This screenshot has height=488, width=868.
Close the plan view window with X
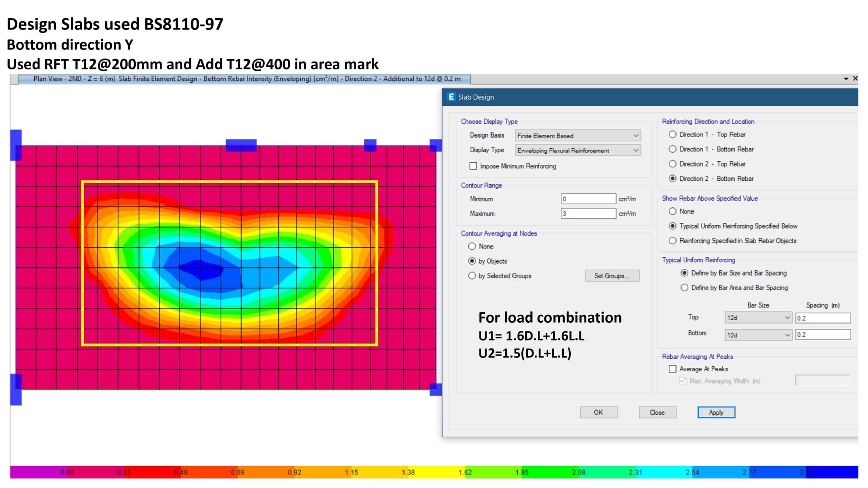(x=855, y=79)
